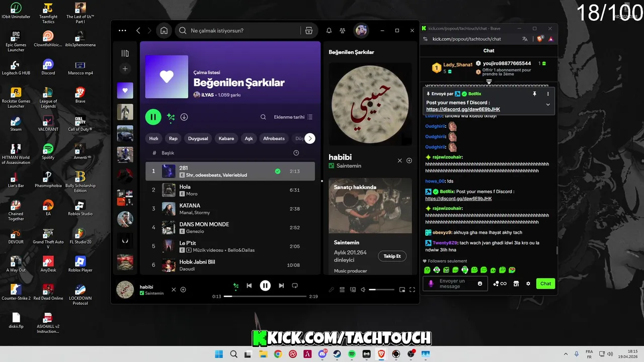Expand the Kick chat leaderboard arrow
This screenshot has height=362, width=644.
[489, 81]
